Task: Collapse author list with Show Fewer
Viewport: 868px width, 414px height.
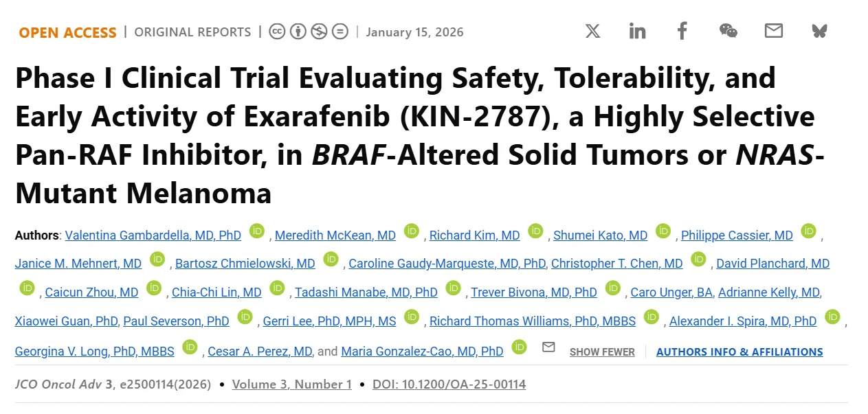Action: pos(602,352)
